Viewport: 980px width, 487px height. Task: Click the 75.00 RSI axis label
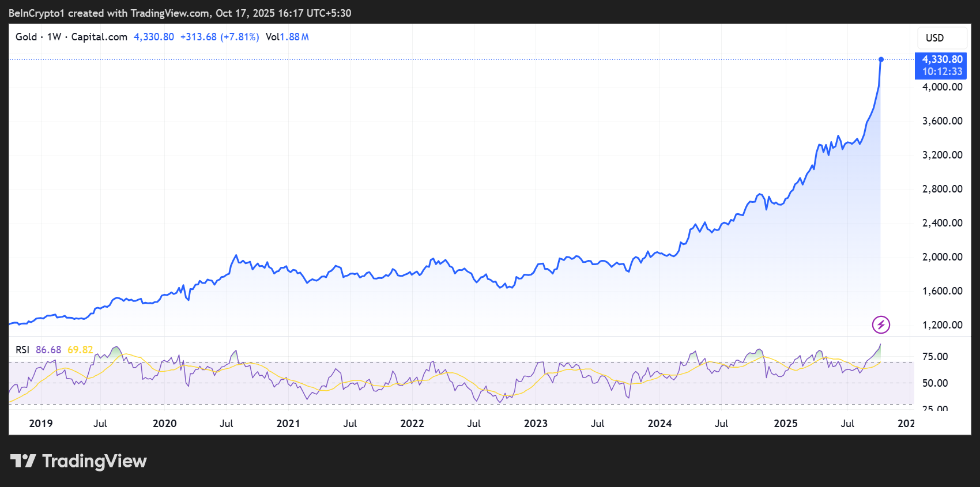935,357
